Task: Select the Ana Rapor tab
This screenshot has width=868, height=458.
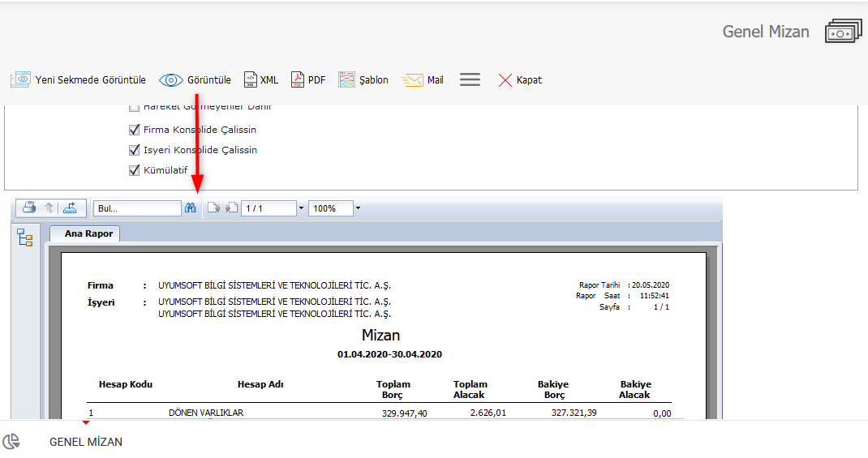Action: tap(85, 233)
